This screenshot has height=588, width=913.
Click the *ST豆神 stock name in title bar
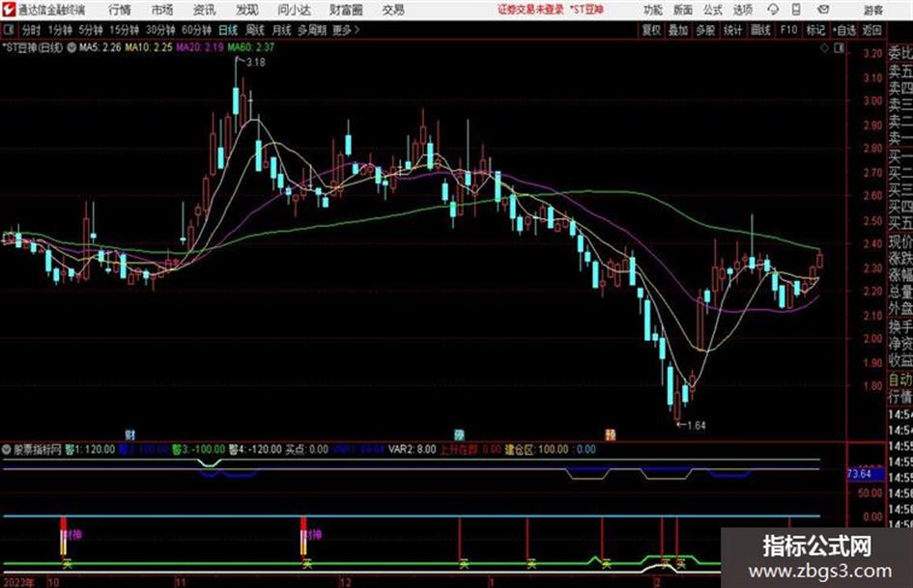(x=586, y=10)
